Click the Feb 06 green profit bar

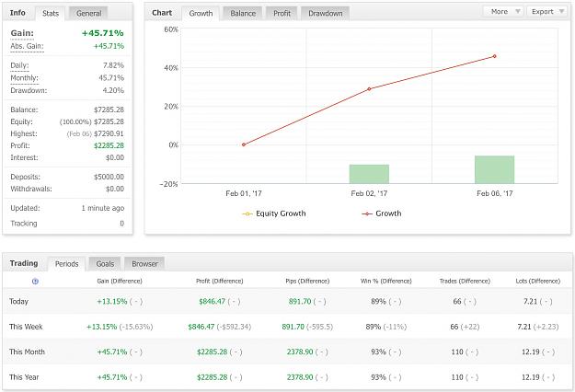pos(494,169)
